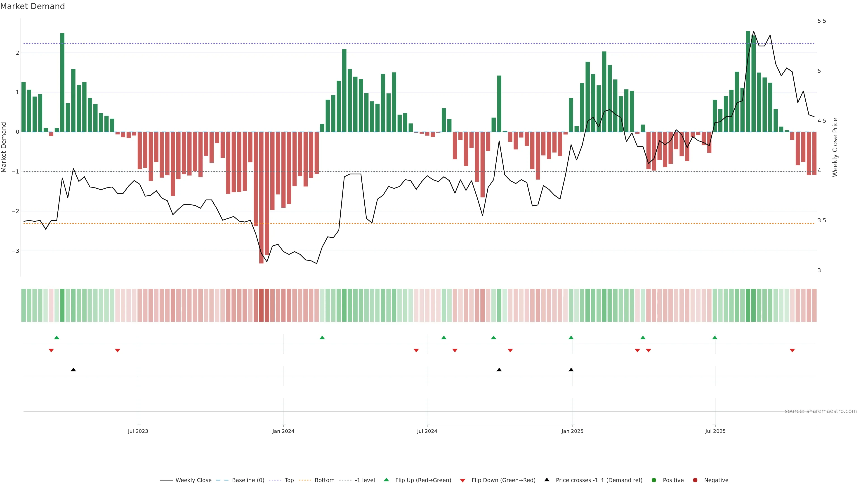Click darkest red heatmap strip cell
Image resolution: width=868 pixels, height=488 pixels.
pos(261,305)
